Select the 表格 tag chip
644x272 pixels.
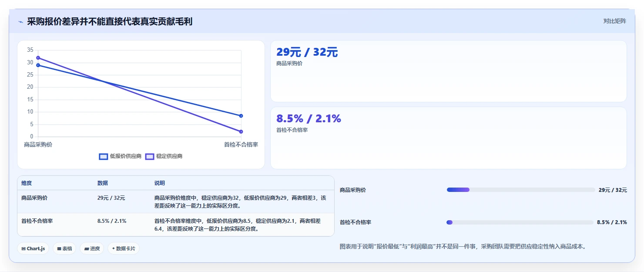coord(65,248)
